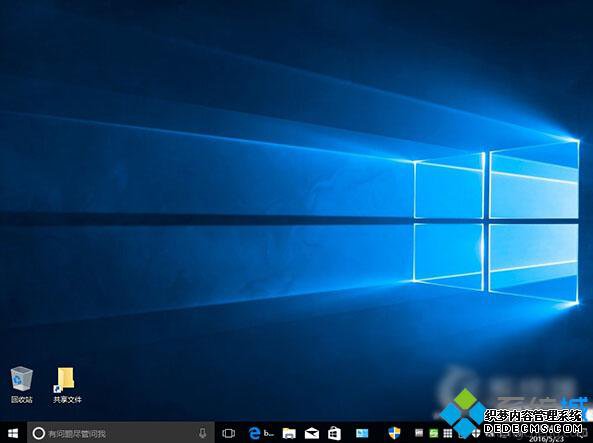Open the Windows Start menu
This screenshot has width=593, height=443.
13,433
